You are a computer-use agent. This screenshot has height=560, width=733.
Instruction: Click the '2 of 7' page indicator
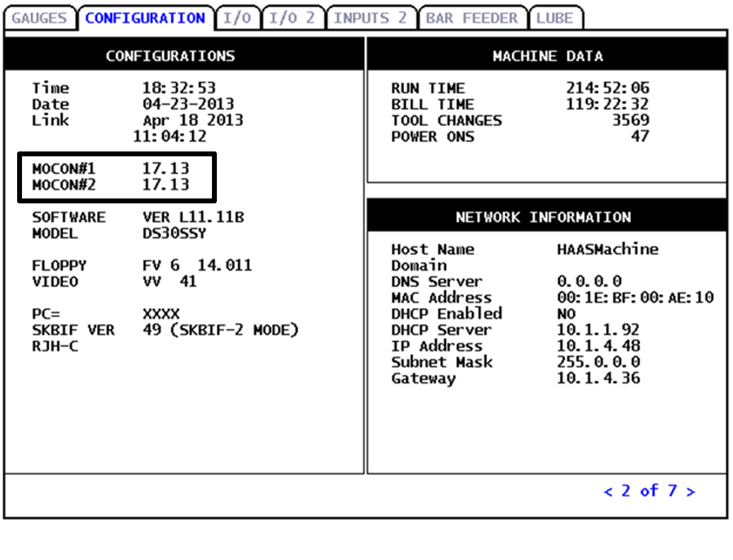point(649,490)
